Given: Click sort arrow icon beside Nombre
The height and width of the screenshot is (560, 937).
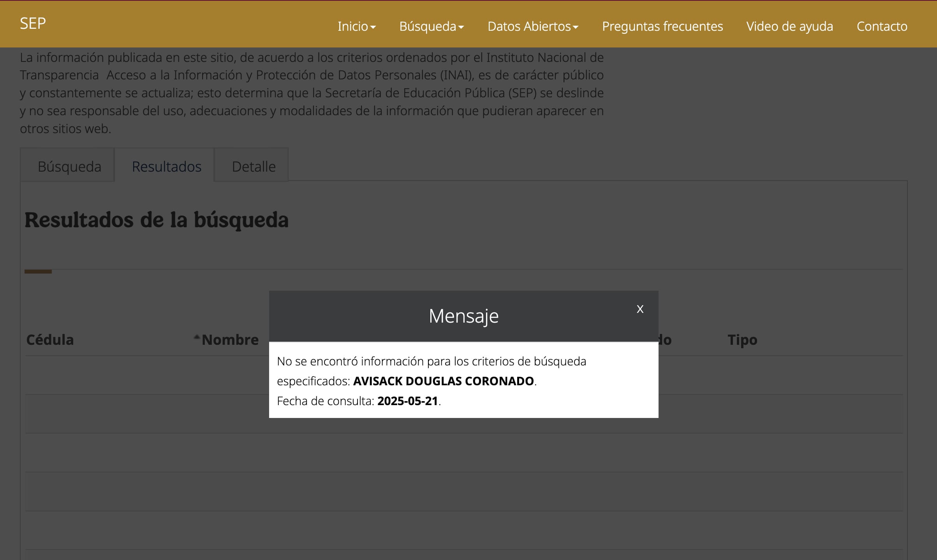Looking at the screenshot, I should coord(197,337).
